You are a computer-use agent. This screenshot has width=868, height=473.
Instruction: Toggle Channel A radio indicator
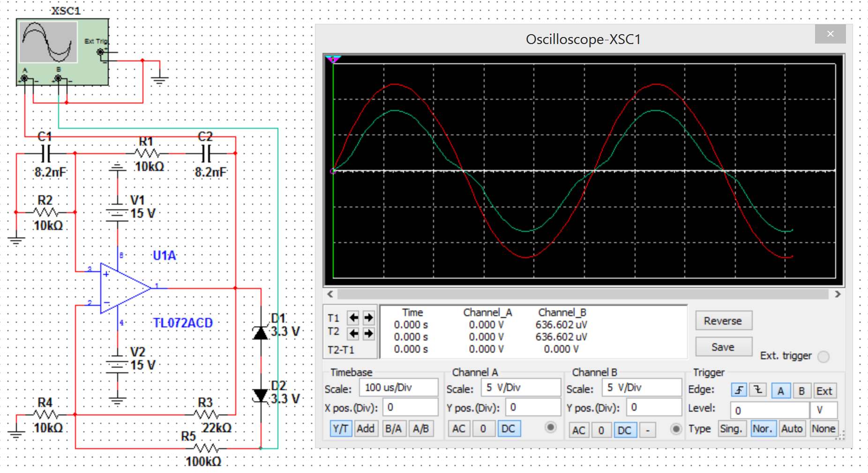(551, 427)
